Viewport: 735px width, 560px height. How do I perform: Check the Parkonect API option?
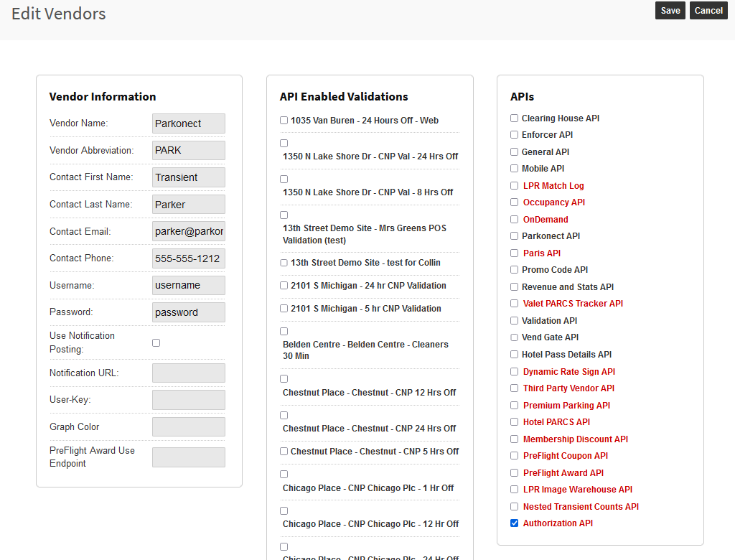point(514,236)
